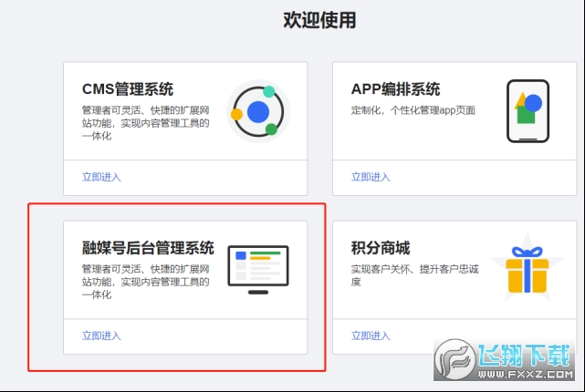Click the CMS管理系统 card description text
Image resolution: width=585 pixels, height=392 pixels.
pos(145,123)
